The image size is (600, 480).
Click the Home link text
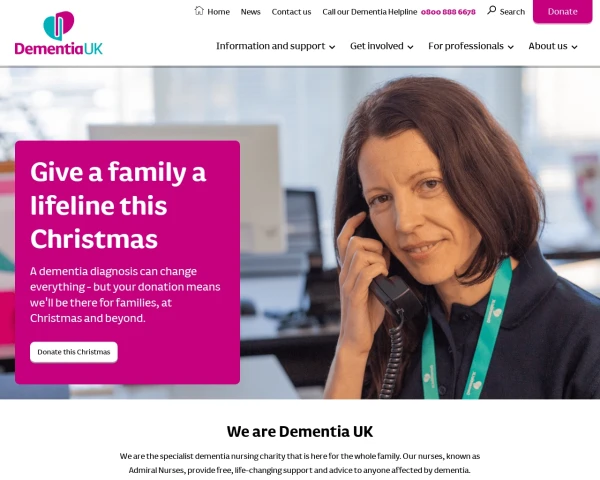[218, 12]
